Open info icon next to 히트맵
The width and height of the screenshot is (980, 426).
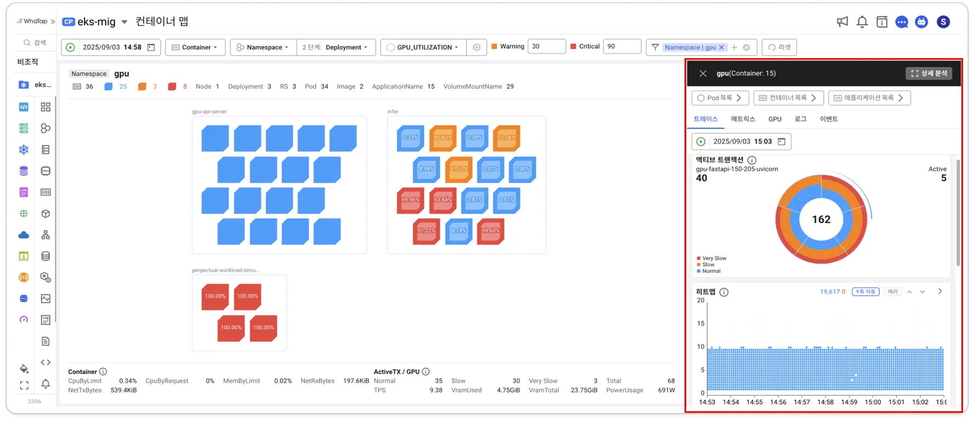724,292
